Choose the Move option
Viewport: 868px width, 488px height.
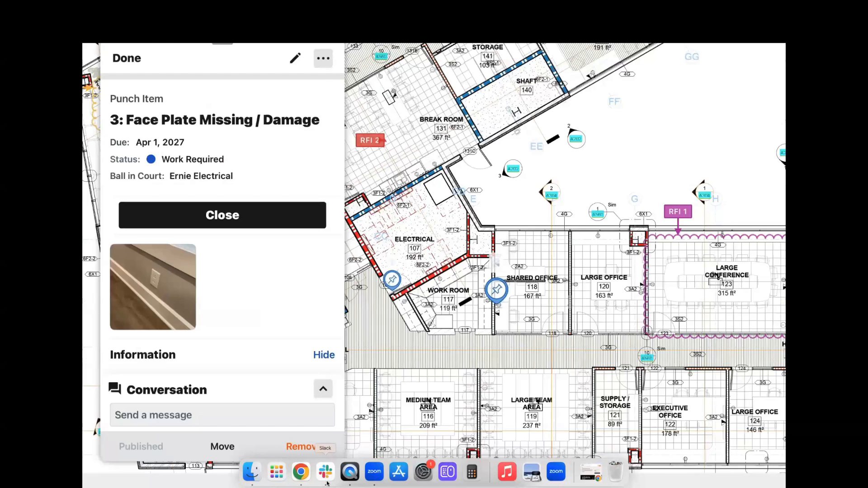click(222, 446)
